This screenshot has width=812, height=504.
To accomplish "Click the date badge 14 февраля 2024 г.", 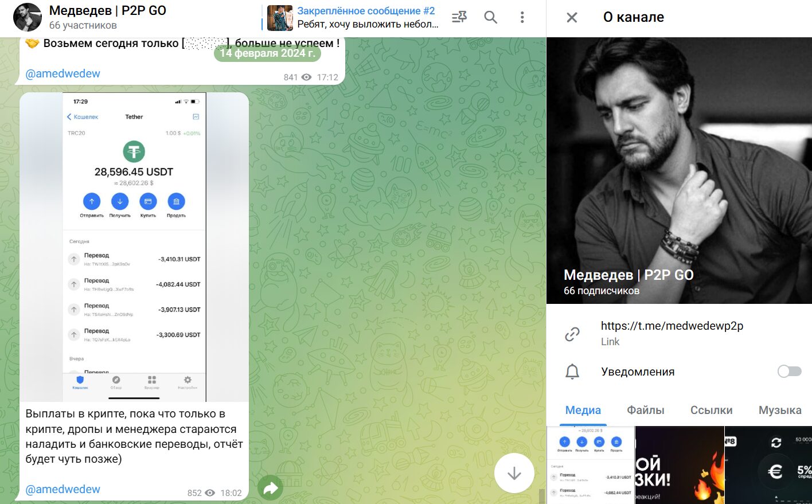I will tap(267, 53).
